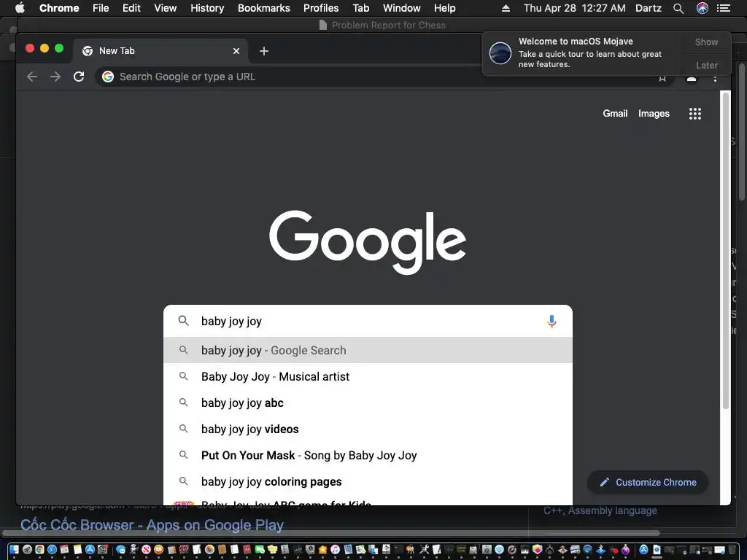Open System Preferences from the Dock
Screen dimensions: 747x560
102,550
